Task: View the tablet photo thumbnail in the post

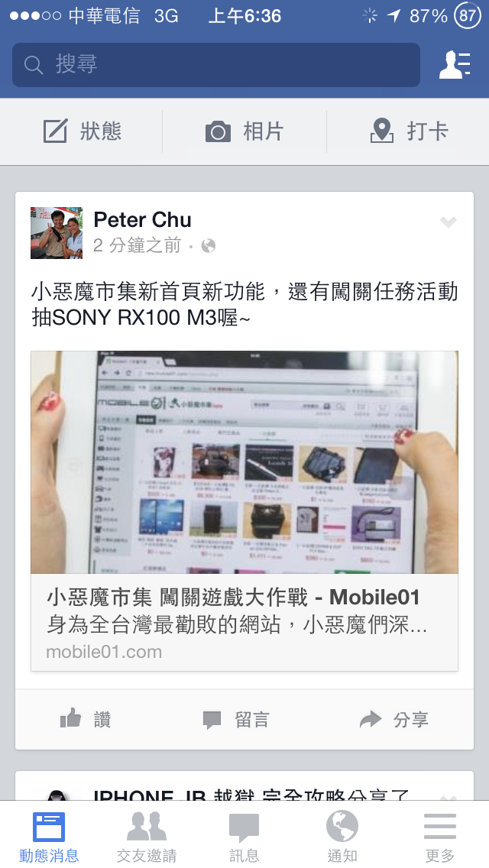Action: coord(244,462)
